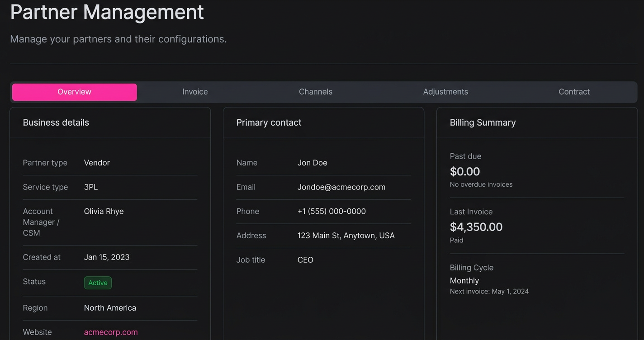This screenshot has width=644, height=340.
Task: View the Contract tab
Action: [x=574, y=92]
